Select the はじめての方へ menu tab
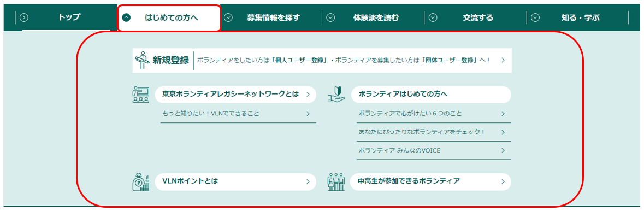 pos(169,17)
